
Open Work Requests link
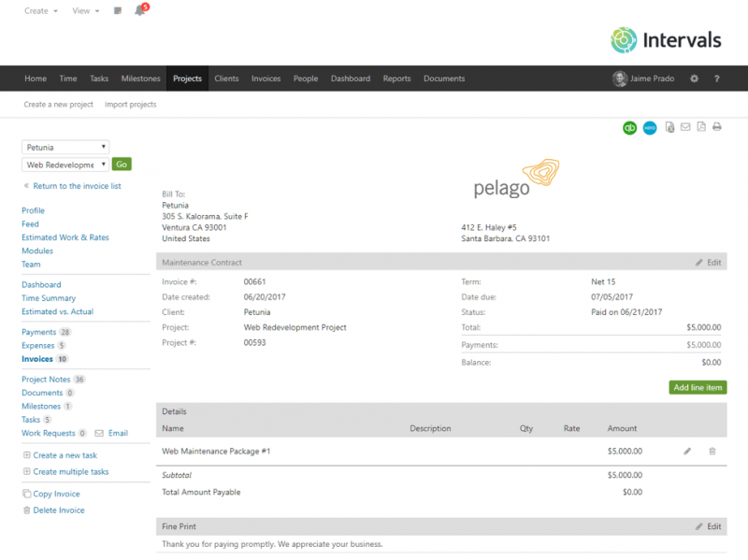[x=49, y=433]
